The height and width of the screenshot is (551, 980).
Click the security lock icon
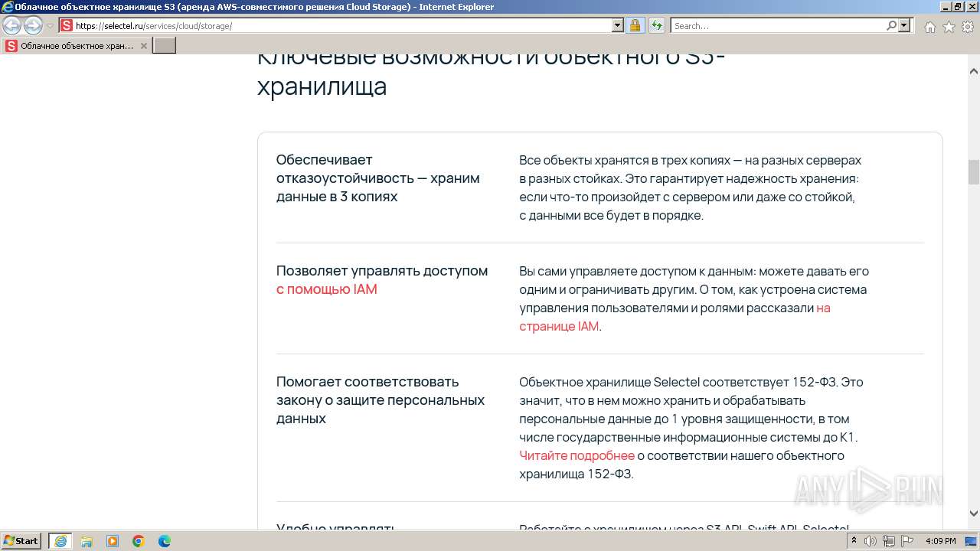coord(635,26)
